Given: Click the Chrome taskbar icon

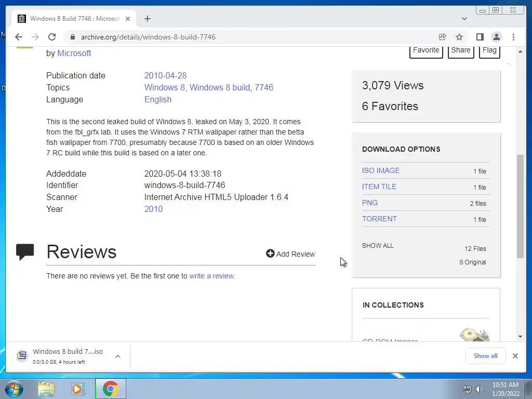Looking at the screenshot, I should 111,389.
